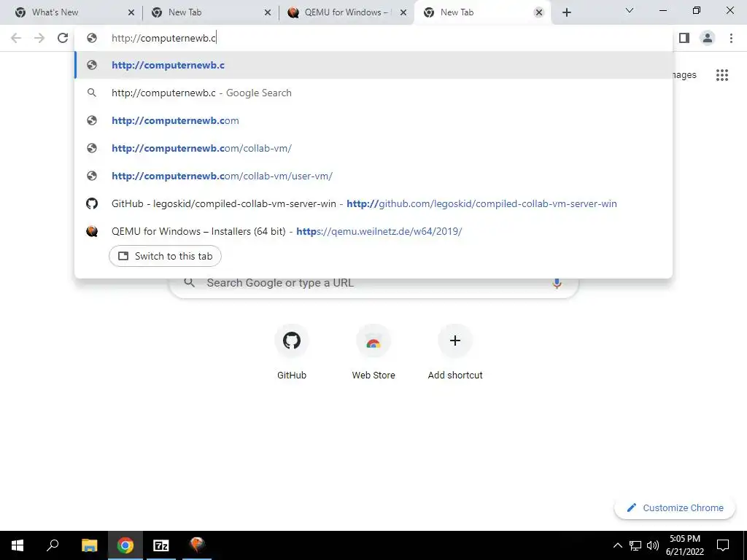Click the Images link at top right

coord(684,75)
